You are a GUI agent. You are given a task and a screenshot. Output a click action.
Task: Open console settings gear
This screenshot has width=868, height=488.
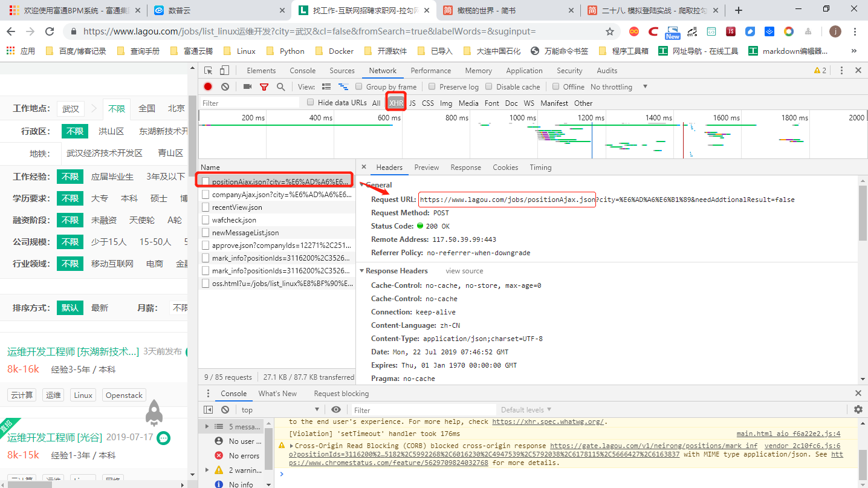pyautogui.click(x=858, y=410)
